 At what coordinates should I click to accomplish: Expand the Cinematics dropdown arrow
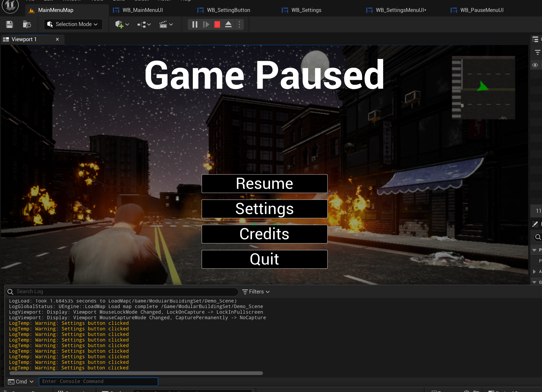click(171, 24)
